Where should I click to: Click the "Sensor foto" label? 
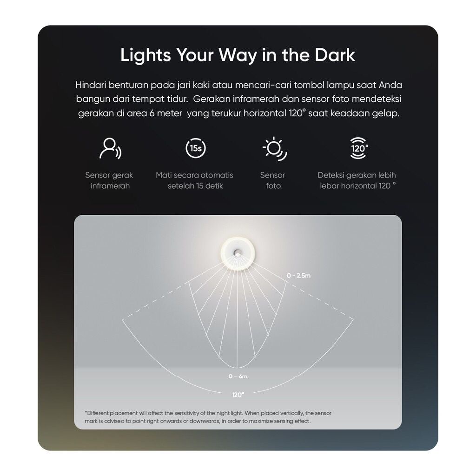272,180
